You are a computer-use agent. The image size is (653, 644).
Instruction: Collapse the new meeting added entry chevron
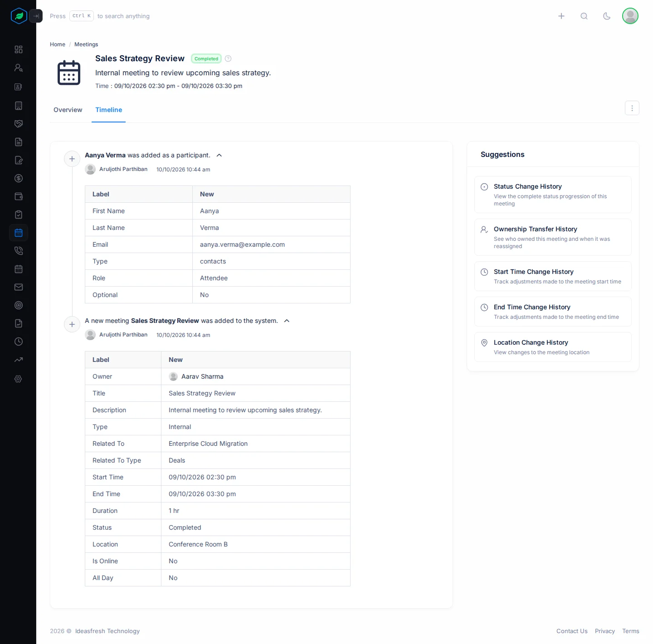tap(287, 321)
